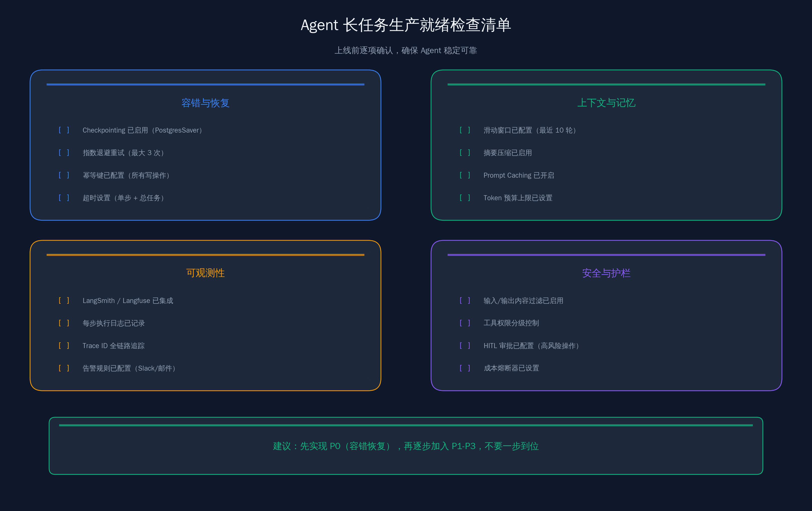Click the 上下文与记忆 section heading

(x=606, y=103)
